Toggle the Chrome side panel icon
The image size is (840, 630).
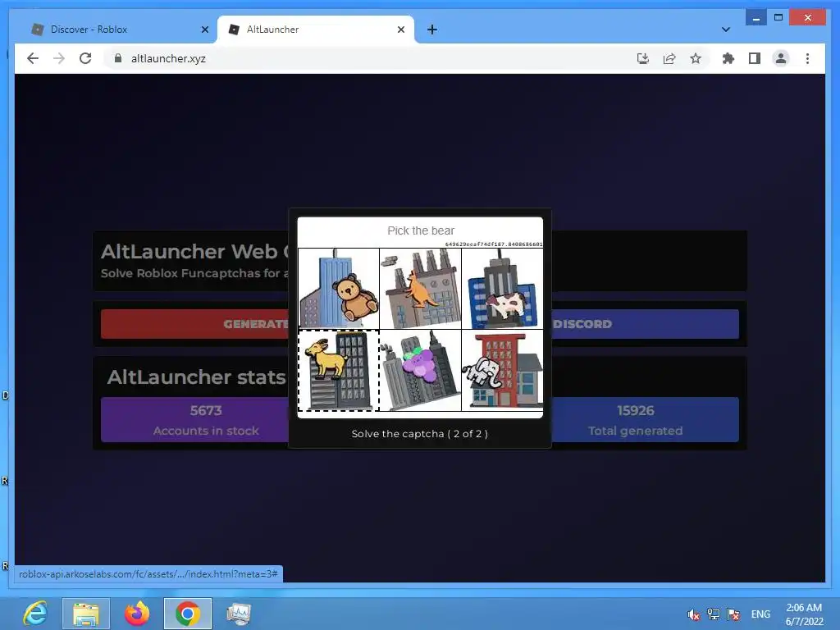[755, 58]
